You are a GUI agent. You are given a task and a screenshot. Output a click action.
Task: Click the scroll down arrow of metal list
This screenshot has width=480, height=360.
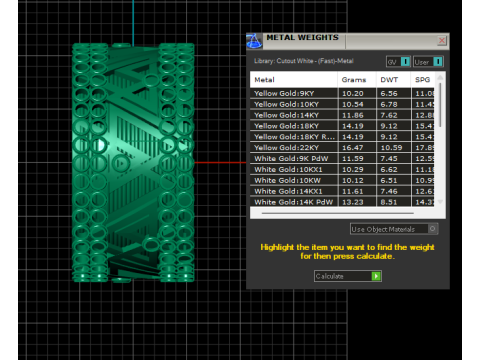pos(440,202)
